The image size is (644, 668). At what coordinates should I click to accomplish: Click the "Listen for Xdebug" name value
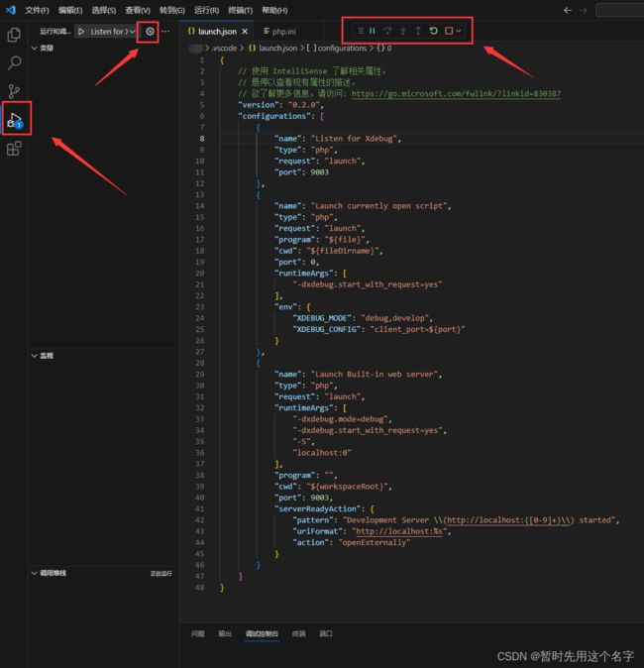(354, 138)
